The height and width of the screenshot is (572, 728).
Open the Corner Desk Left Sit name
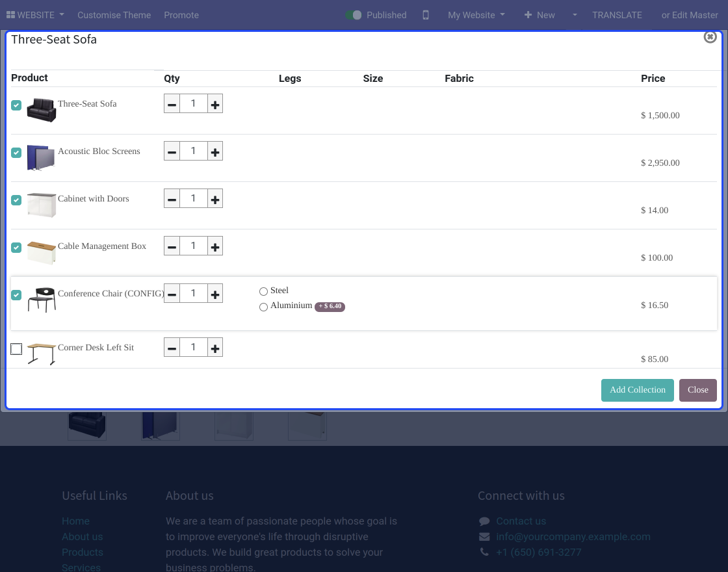tap(96, 347)
